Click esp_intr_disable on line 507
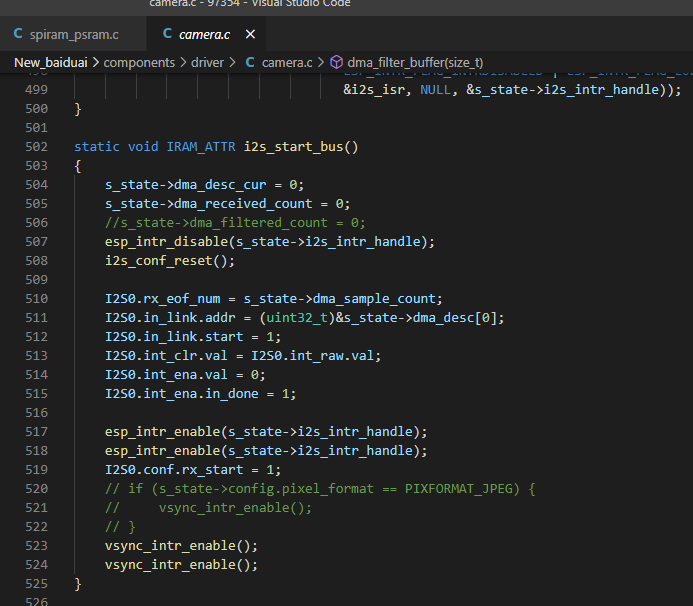693x606 pixels. [x=166, y=242]
